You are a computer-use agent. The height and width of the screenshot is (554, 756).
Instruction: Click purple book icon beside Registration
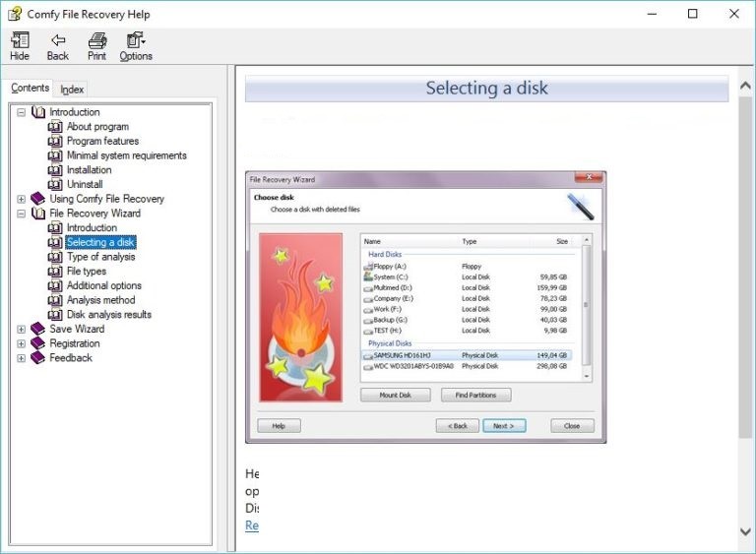[x=37, y=343]
